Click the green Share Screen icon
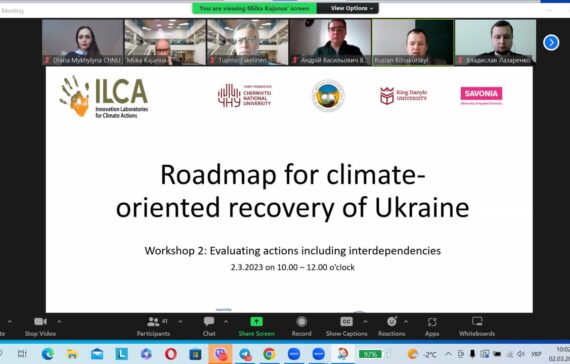Viewport: 570px width, 364px height. (256, 321)
